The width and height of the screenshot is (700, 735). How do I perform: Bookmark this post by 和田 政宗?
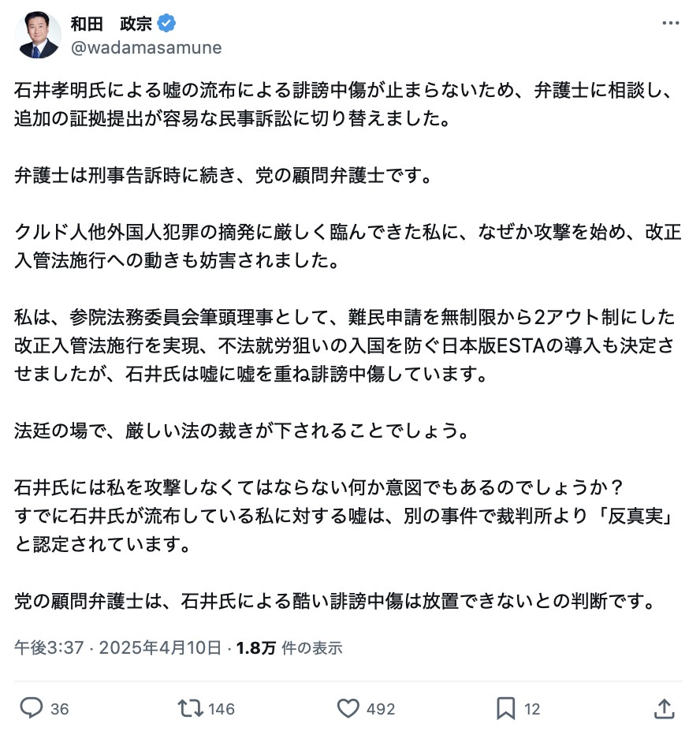point(506,708)
